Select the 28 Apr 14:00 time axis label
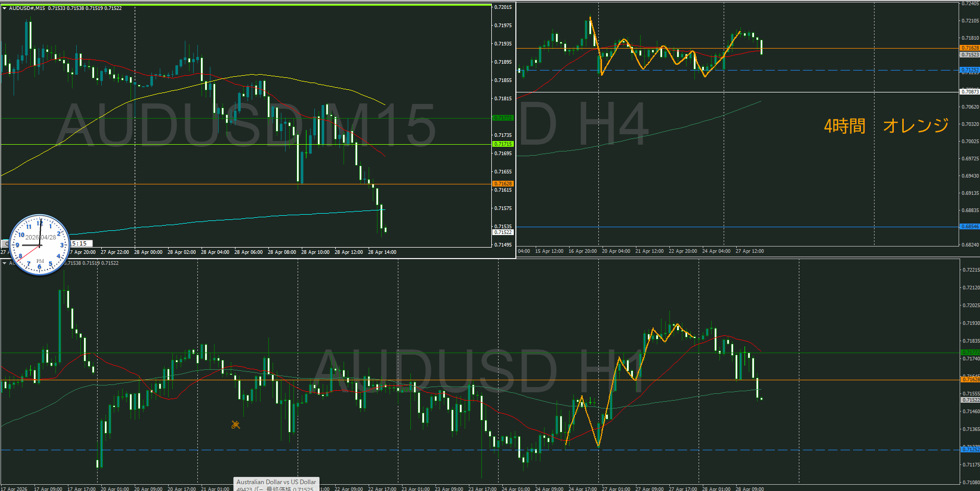Image resolution: width=980 pixels, height=491 pixels. coord(382,252)
